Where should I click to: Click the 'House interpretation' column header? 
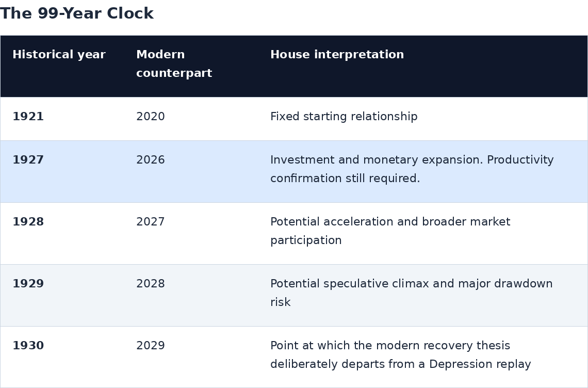tap(337, 54)
